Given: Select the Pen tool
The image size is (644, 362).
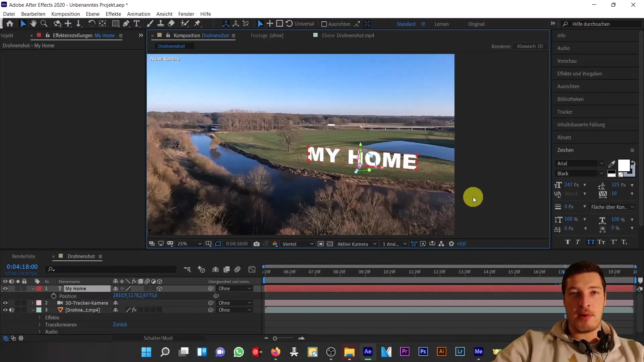Looking at the screenshot, I should tap(126, 24).
